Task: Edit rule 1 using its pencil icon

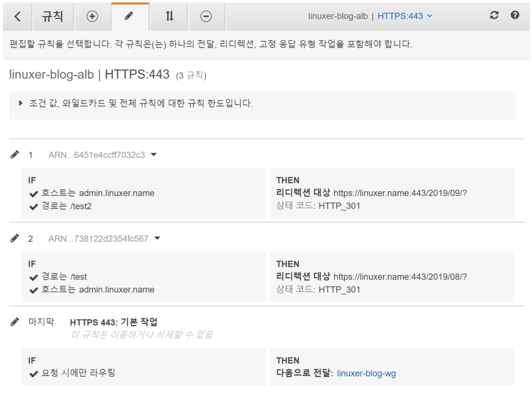Action: tap(15, 154)
